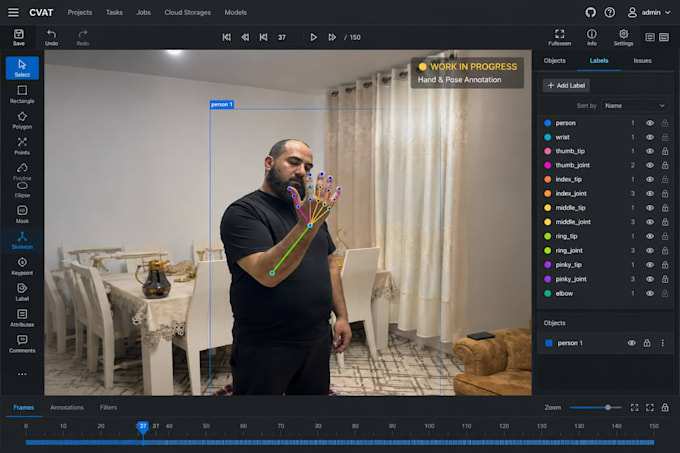Redo the last action

coord(82,37)
